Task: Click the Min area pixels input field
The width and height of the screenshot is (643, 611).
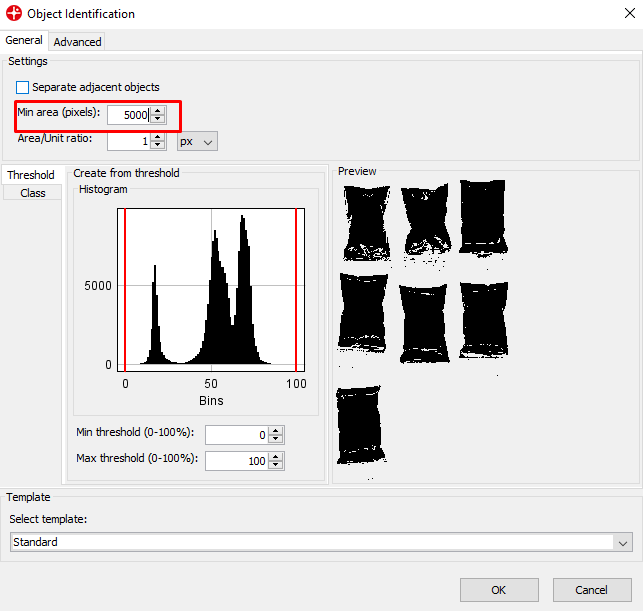Action: click(x=128, y=115)
